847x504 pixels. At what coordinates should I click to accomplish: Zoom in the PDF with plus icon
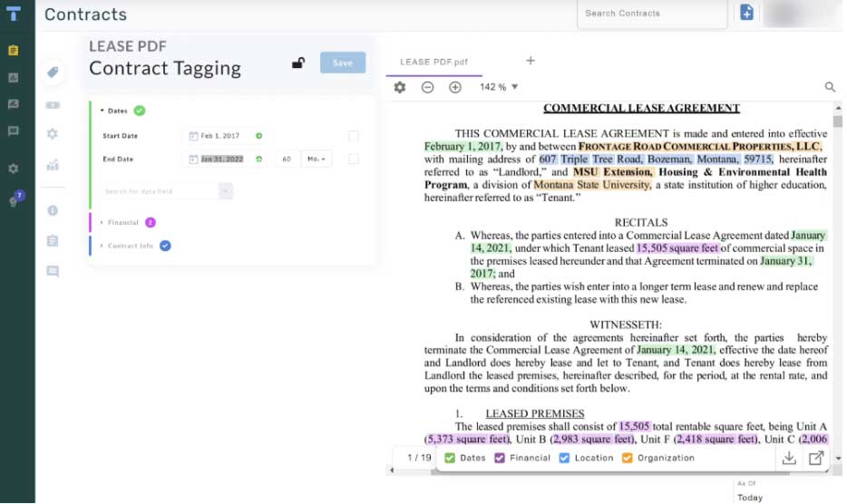(x=455, y=87)
